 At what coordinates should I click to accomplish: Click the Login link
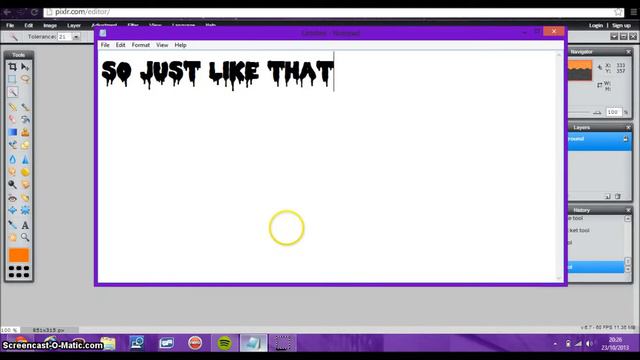(596, 25)
